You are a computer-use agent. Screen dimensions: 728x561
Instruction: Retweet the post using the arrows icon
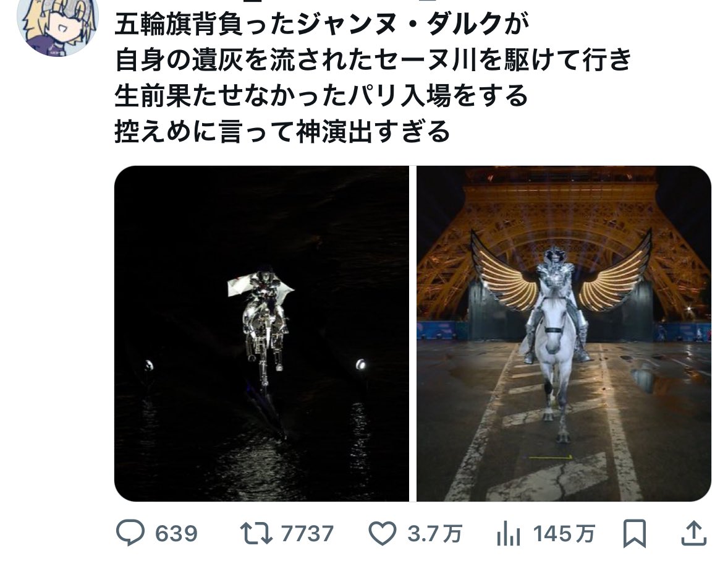(256, 533)
